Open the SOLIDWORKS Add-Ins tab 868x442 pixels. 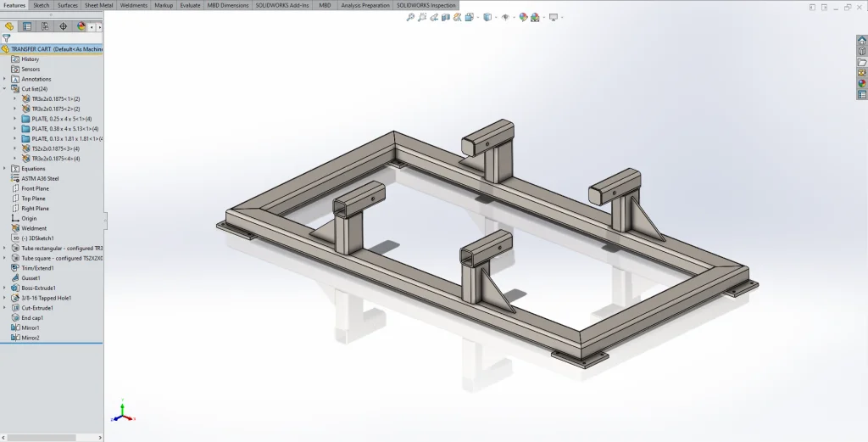pyautogui.click(x=282, y=5)
